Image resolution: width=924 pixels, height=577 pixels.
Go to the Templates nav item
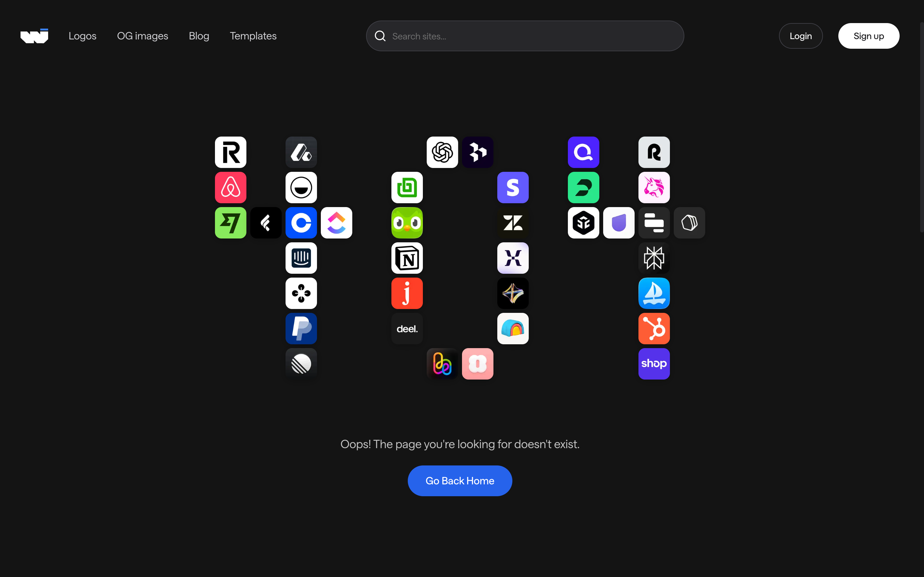coord(253,36)
